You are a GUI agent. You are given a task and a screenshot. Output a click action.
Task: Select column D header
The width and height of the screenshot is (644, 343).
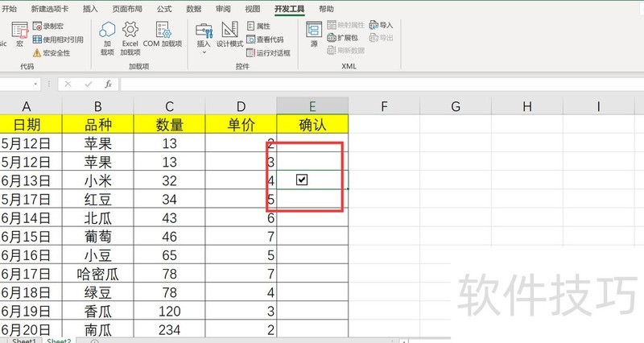241,106
